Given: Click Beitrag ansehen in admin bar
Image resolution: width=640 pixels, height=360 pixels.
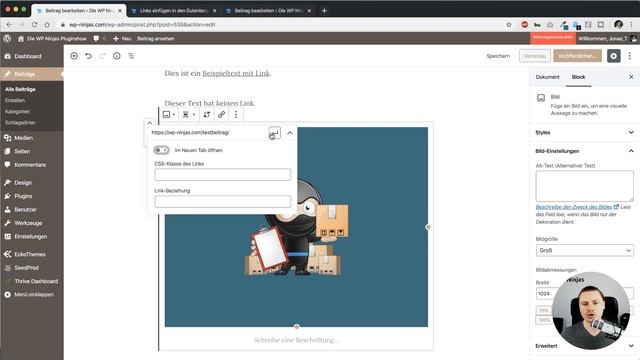Looking at the screenshot, I should pyautogui.click(x=156, y=38).
